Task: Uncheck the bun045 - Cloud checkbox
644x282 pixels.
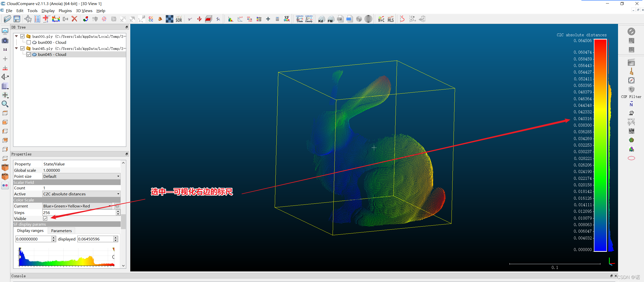Action: [29, 54]
